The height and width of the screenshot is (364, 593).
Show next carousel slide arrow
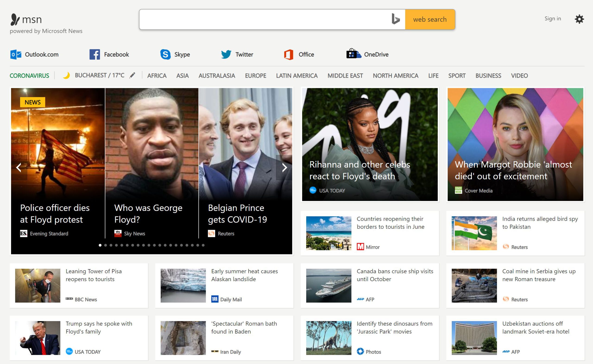pyautogui.click(x=284, y=167)
